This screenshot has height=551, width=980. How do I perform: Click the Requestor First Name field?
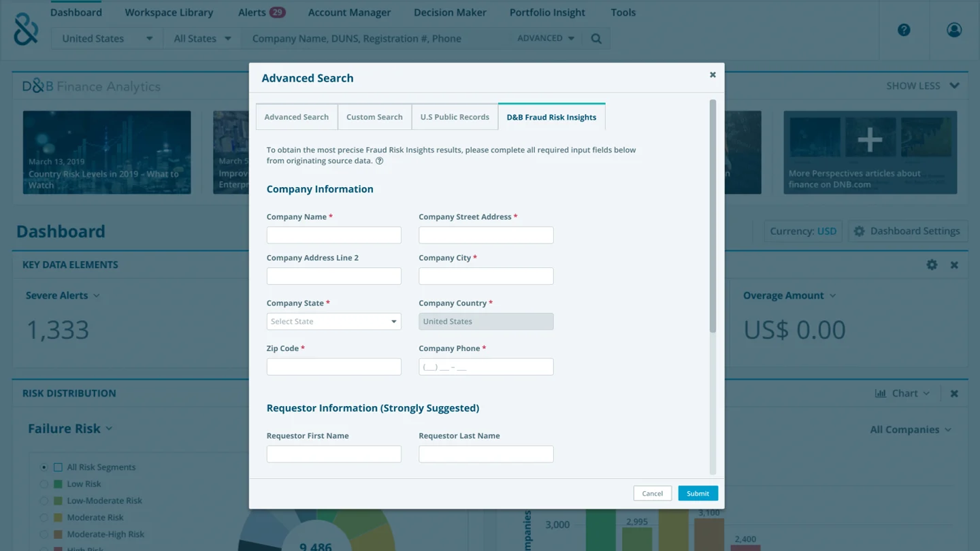(x=333, y=454)
